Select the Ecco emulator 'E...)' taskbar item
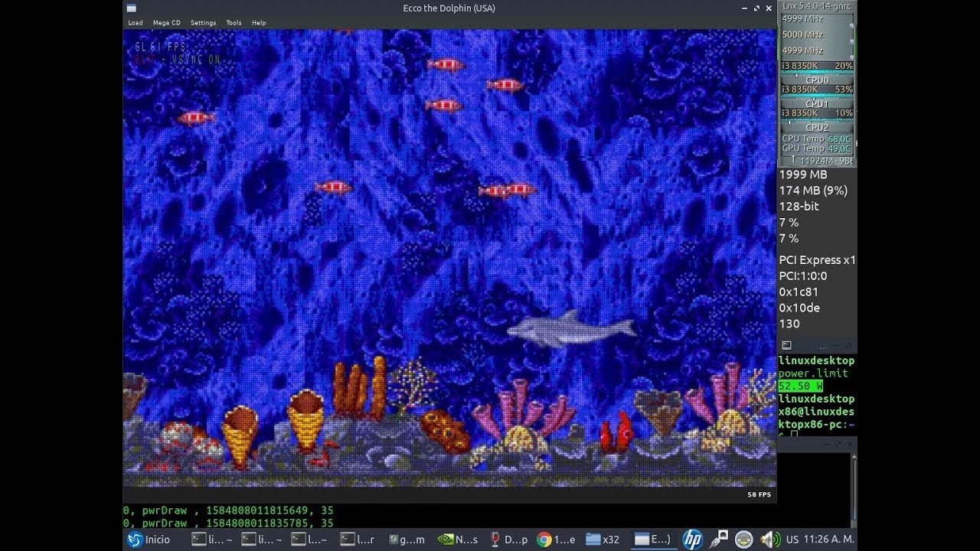 click(653, 540)
